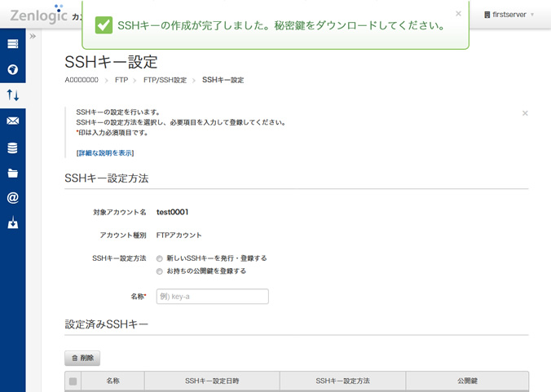Show detailed explanation via 詳細な説明を表示 link
This screenshot has width=551, height=392.
pos(105,153)
